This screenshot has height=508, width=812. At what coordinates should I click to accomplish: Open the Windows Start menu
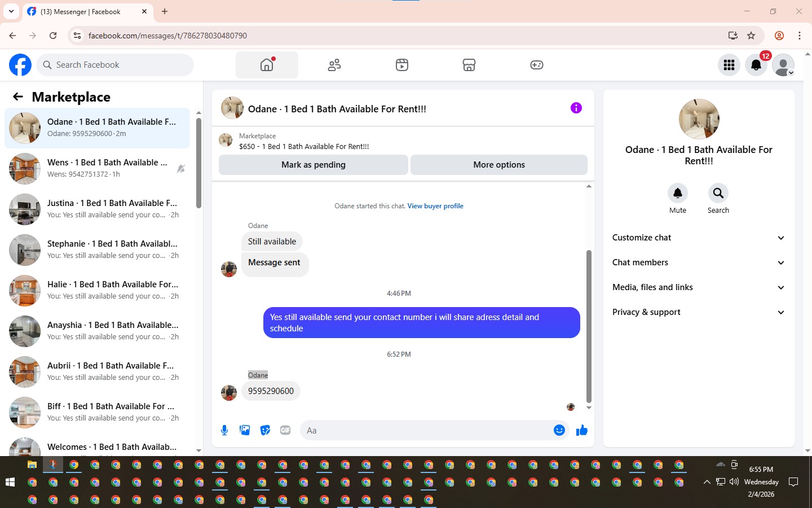click(x=10, y=482)
